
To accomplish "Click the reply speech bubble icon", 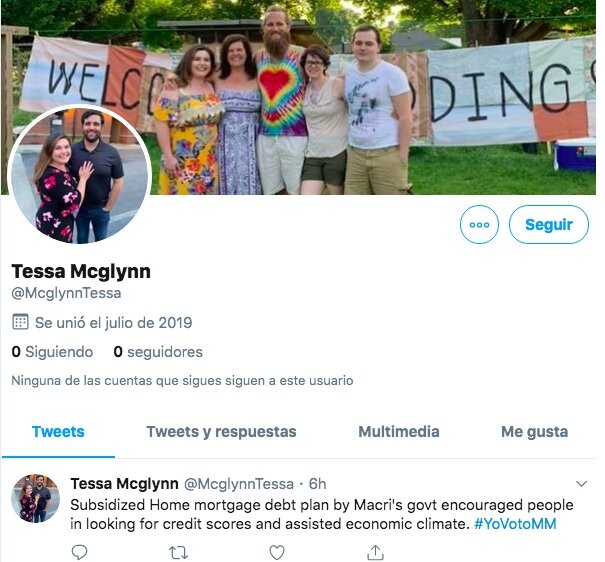I will [79, 552].
